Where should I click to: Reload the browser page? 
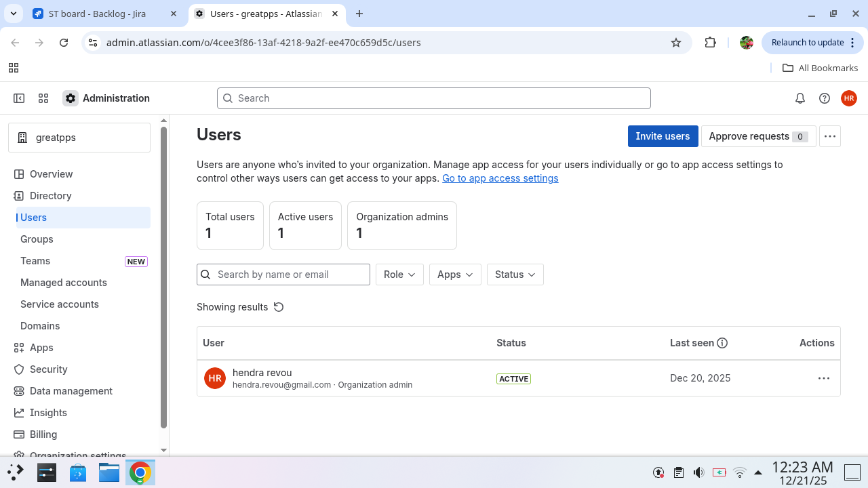[64, 43]
